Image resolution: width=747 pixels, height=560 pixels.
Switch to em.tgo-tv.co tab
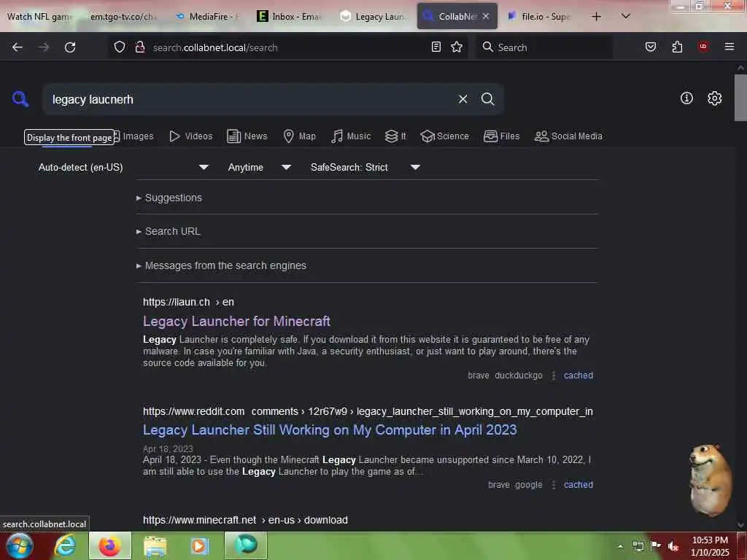123,17
